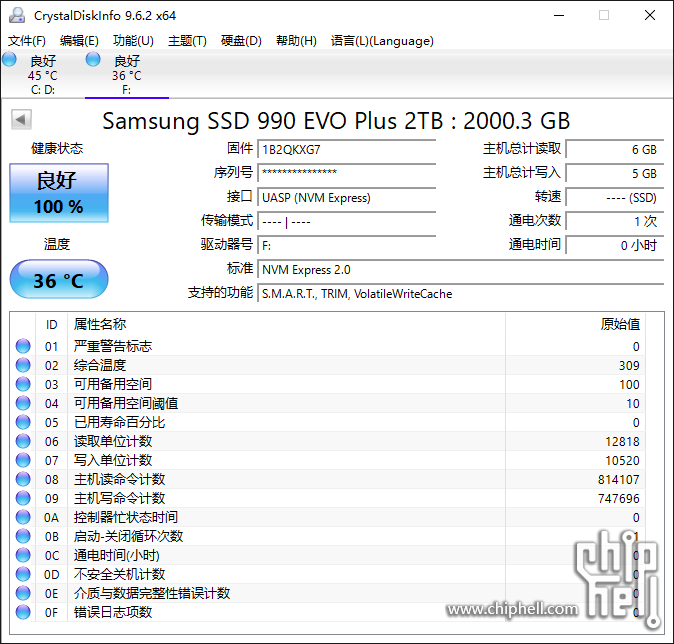Click the status orb for ID 07 写入单位计数
Image resolution: width=674 pixels, height=644 pixels.
[x=23, y=460]
